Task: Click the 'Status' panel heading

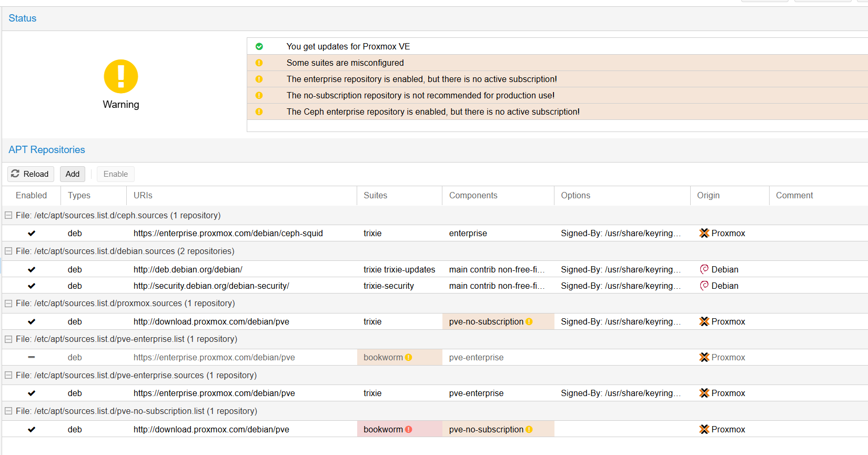Action: [23, 18]
